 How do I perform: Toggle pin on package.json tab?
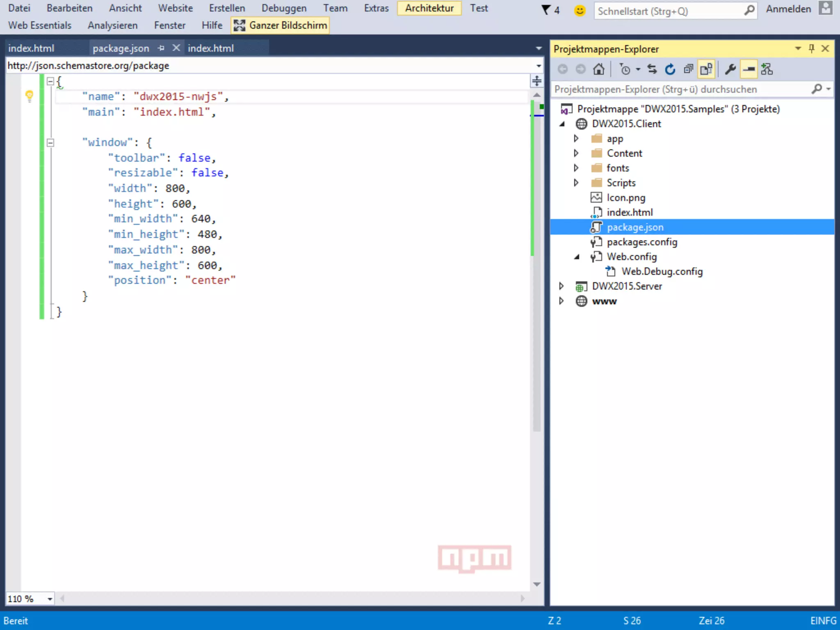coord(161,48)
